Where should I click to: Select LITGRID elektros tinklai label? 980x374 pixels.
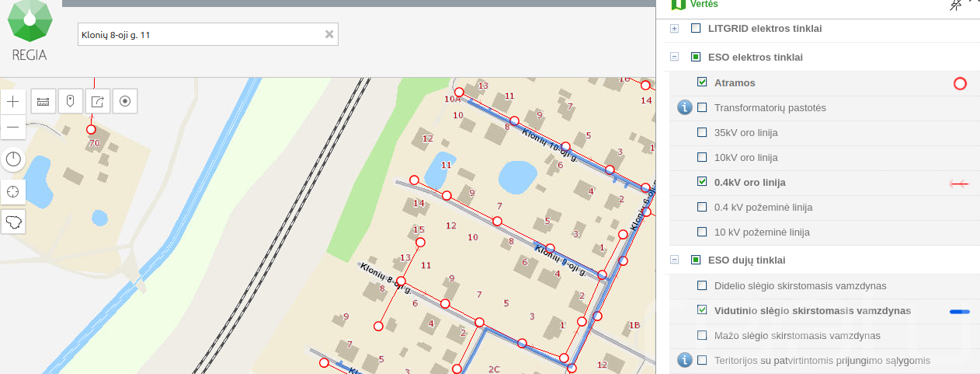coord(765,28)
